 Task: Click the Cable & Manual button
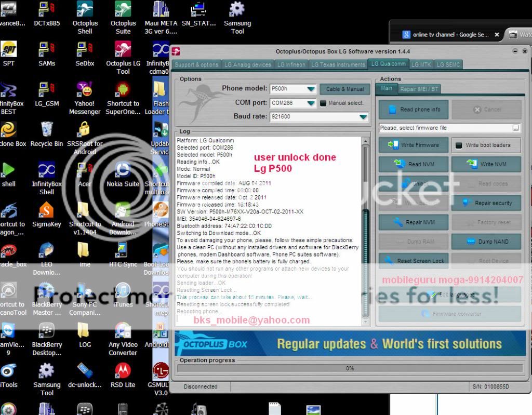point(345,89)
